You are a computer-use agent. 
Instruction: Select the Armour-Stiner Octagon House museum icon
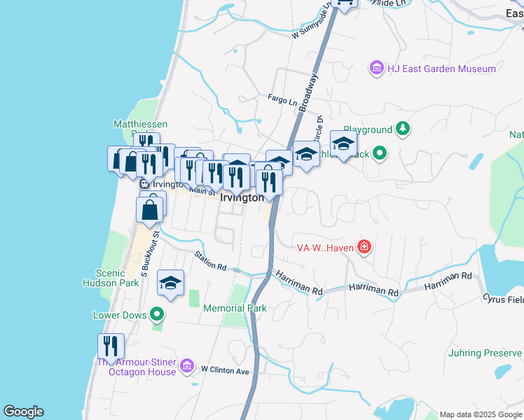[x=186, y=365]
